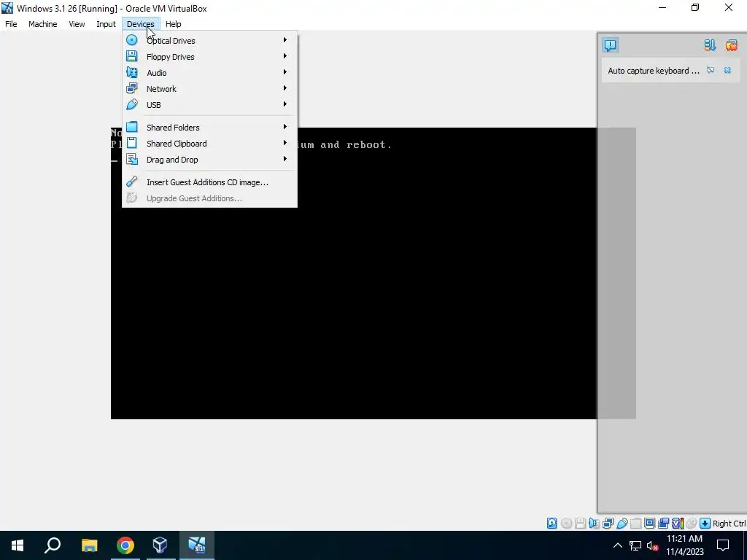Click the delete all notifications icon
Screen dimensions: 747x560
731,45
